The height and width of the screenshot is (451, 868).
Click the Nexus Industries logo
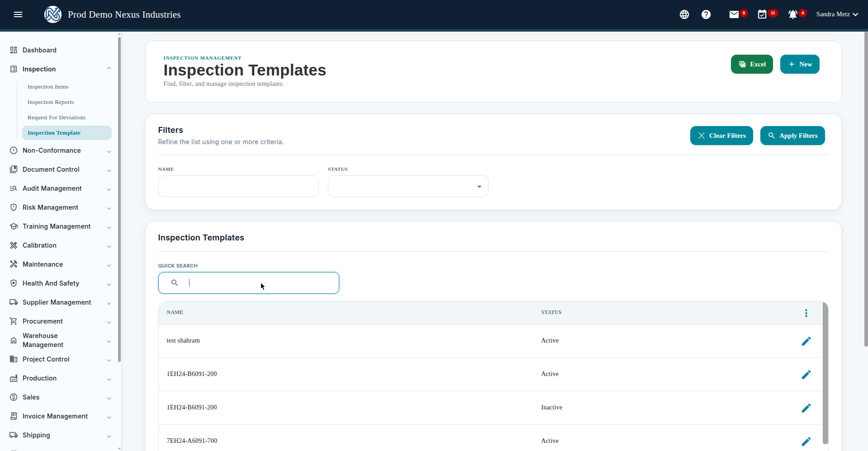53,14
